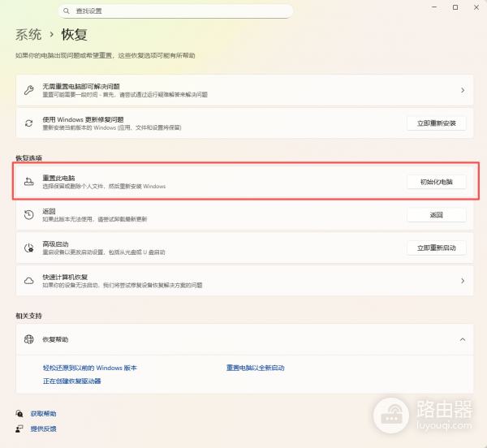Screen dimensions: 487x448
Task: Close the Settings window
Action: pyautogui.click(x=476, y=7)
